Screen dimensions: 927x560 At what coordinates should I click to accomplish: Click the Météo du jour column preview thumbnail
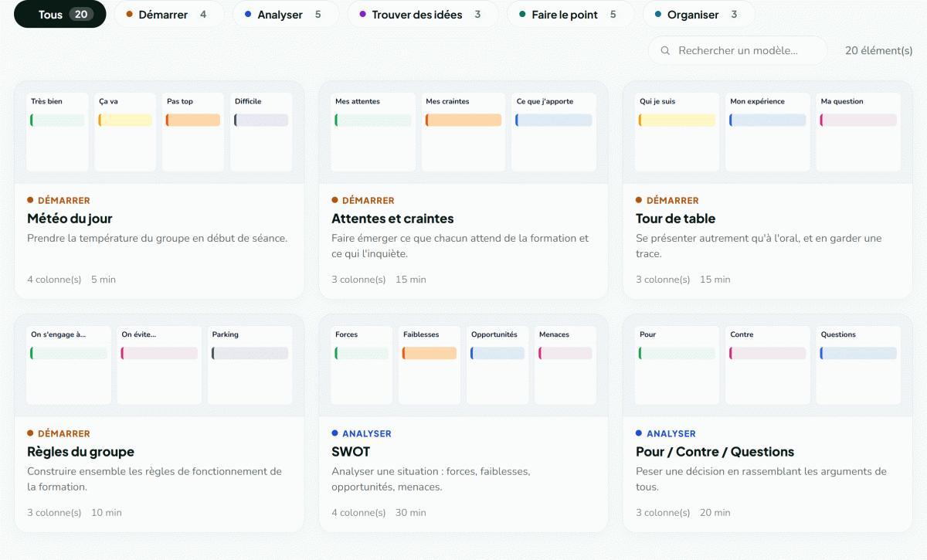coord(159,132)
